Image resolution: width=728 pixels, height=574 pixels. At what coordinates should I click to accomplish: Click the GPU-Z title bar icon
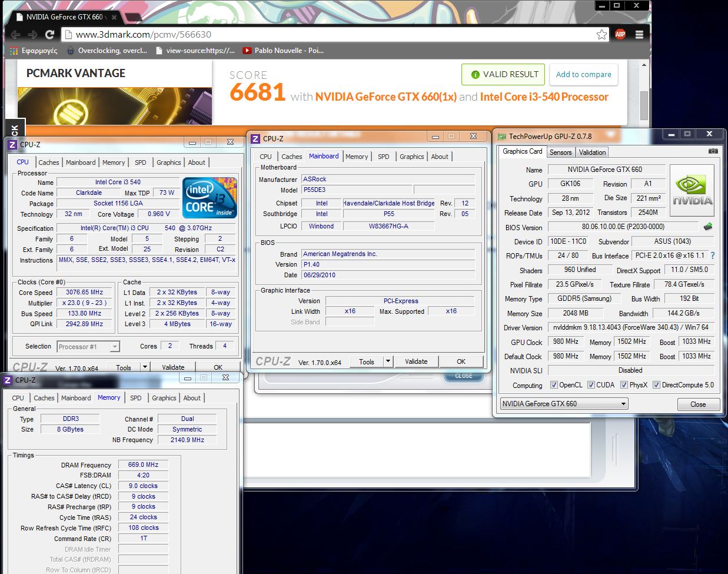(x=501, y=136)
